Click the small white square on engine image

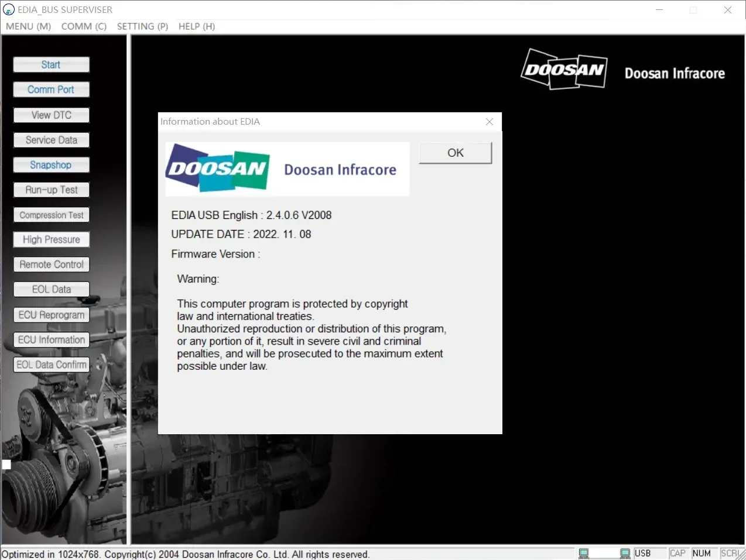6,465
